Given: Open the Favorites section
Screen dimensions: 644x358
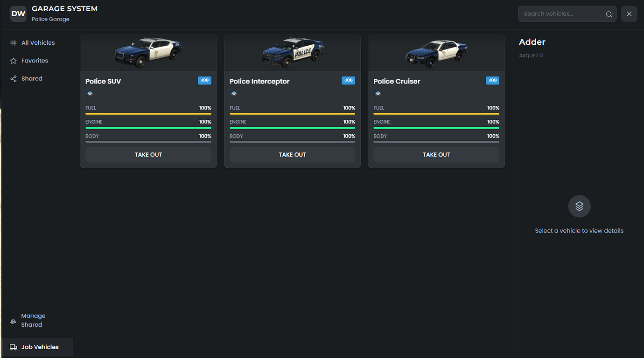Looking at the screenshot, I should point(34,60).
